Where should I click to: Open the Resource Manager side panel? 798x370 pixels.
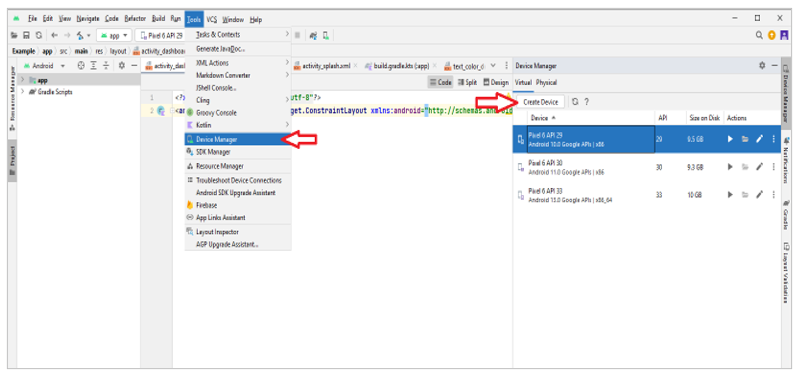click(12, 98)
